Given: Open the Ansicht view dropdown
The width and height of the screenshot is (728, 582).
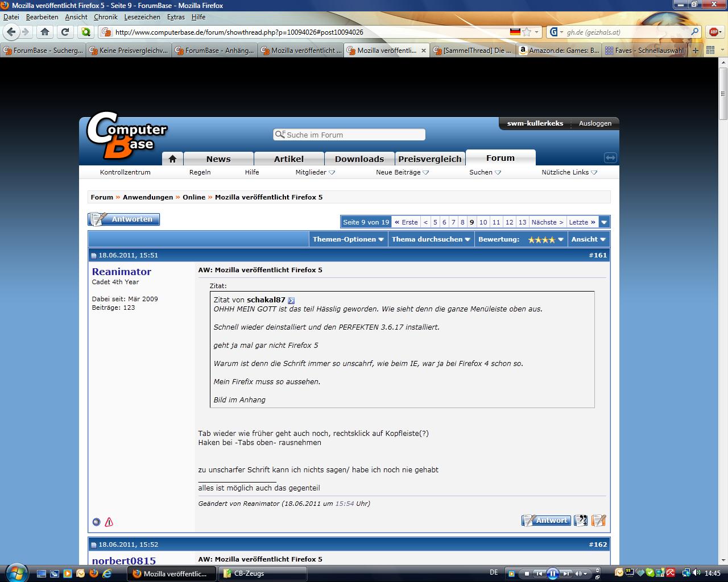Looking at the screenshot, I should click(x=588, y=239).
